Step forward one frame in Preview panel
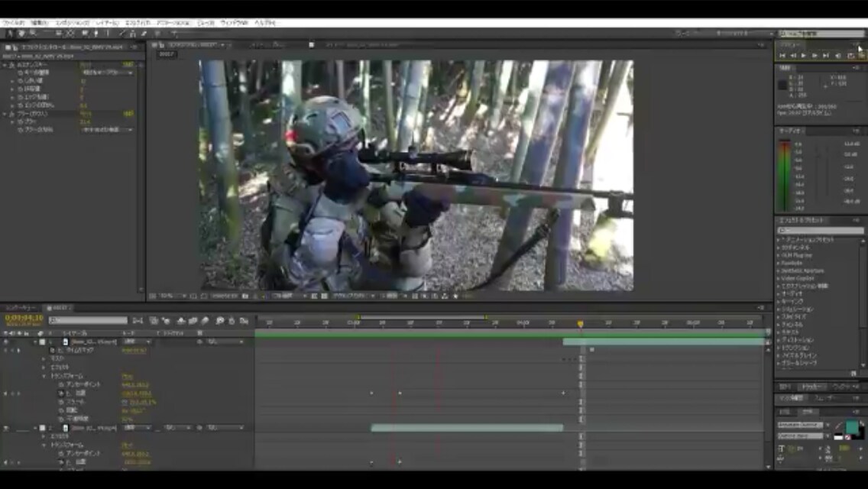Image resolution: width=868 pixels, height=489 pixels. pos(815,55)
